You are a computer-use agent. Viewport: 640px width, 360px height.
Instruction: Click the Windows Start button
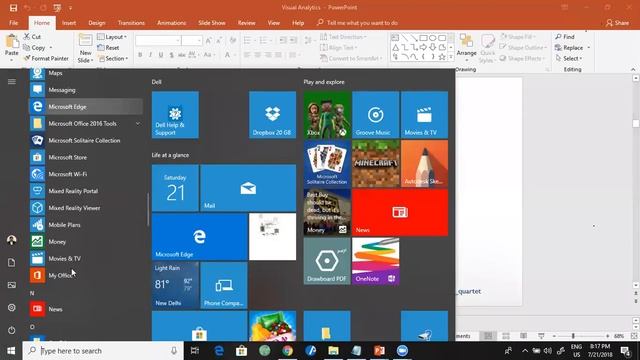pos(11,351)
